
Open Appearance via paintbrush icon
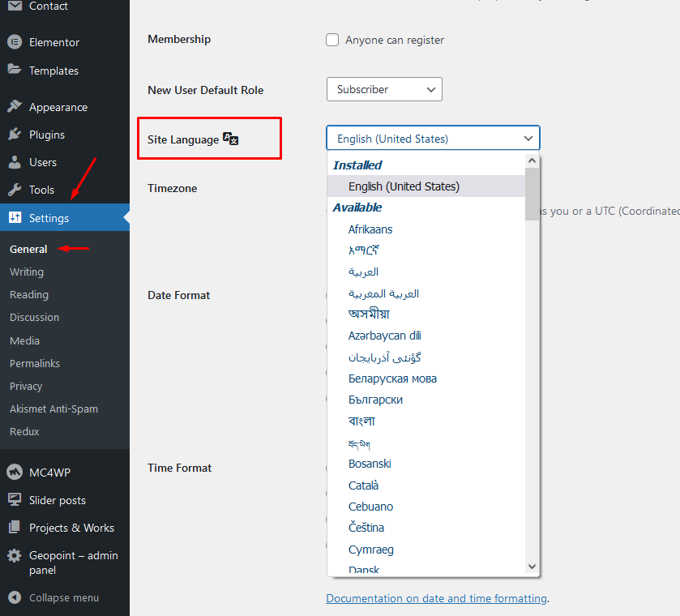coord(14,107)
